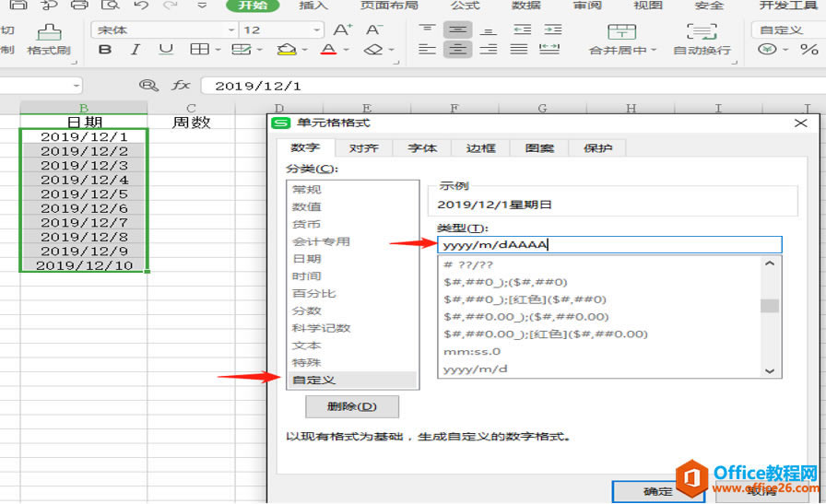Toggle Underline formatting
This screenshot has width=826, height=504.
pos(166,50)
